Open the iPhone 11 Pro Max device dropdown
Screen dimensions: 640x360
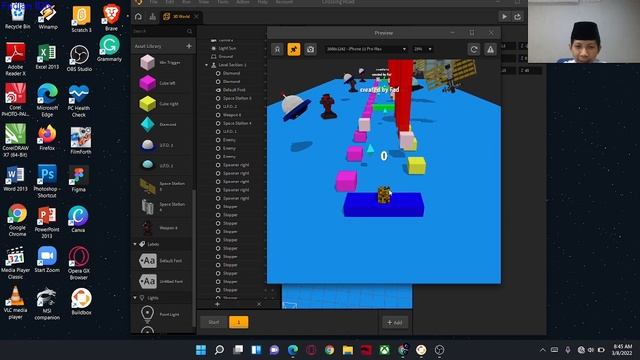tap(366, 49)
